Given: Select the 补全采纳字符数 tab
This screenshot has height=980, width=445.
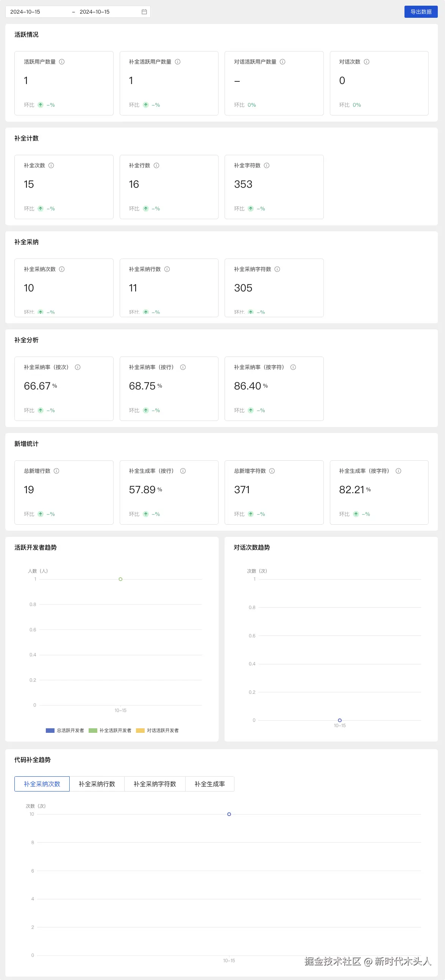Looking at the screenshot, I should point(155,784).
